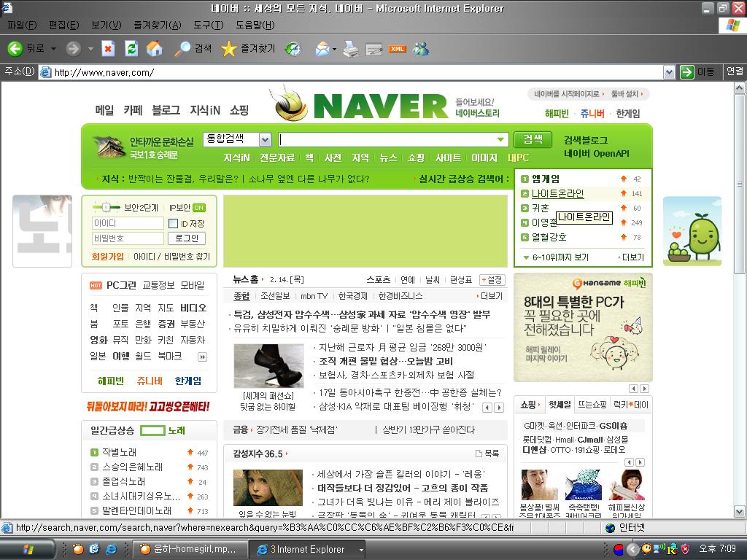The image size is (747, 560).
Task: Click the 로그인 login button
Action: click(x=186, y=238)
